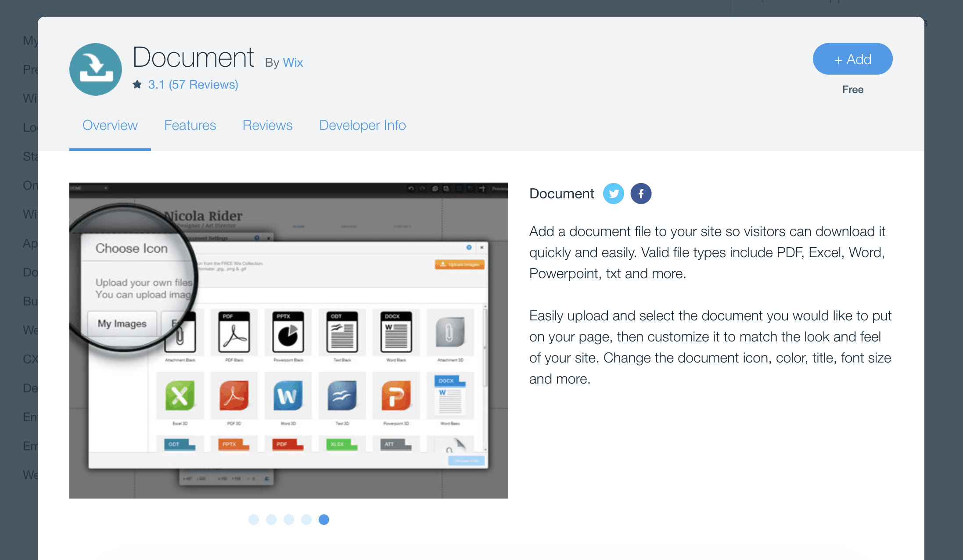Switch to the Overview tab
Viewport: 963px width, 560px height.
point(110,125)
